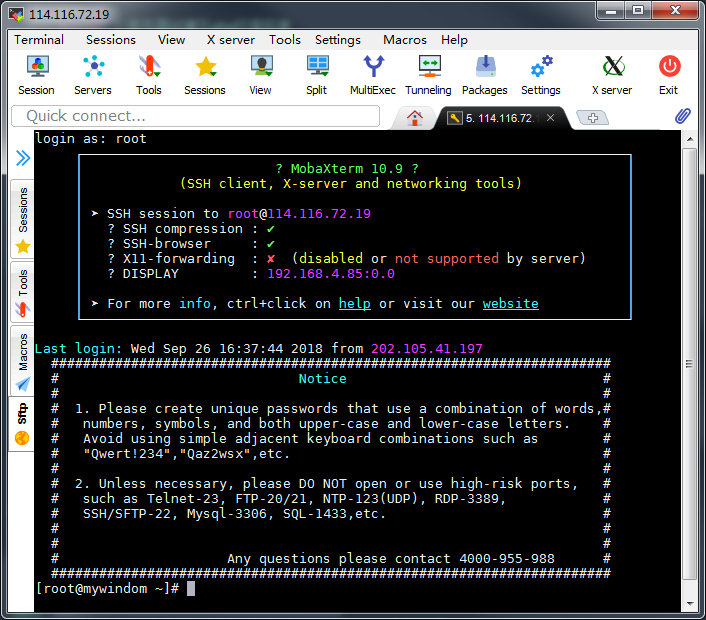Click the X server toolbar icon
The height and width of the screenshot is (620, 706).
612,75
